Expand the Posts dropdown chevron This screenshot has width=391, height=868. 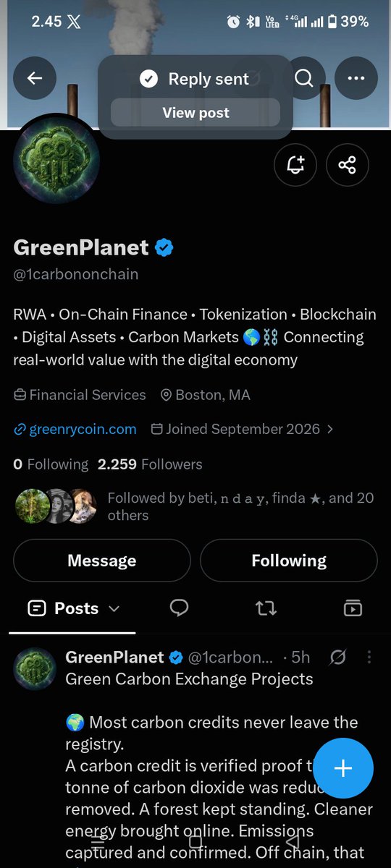pyautogui.click(x=114, y=609)
